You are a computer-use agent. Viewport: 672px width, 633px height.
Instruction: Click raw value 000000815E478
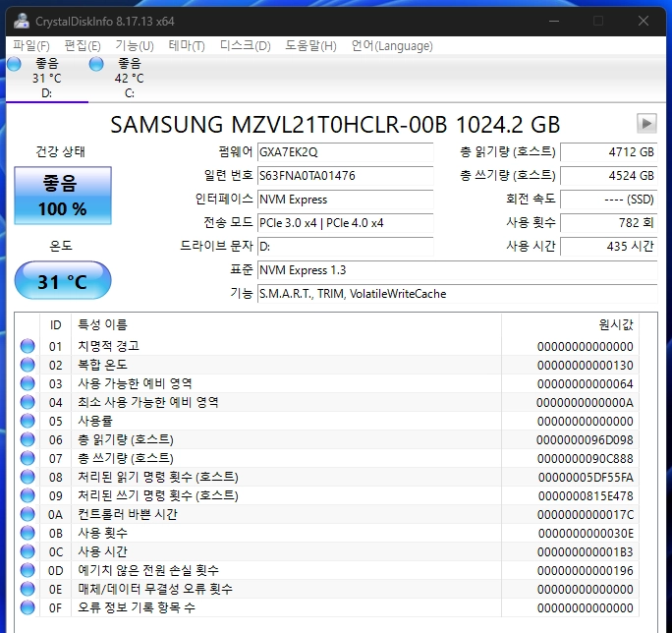[586, 495]
